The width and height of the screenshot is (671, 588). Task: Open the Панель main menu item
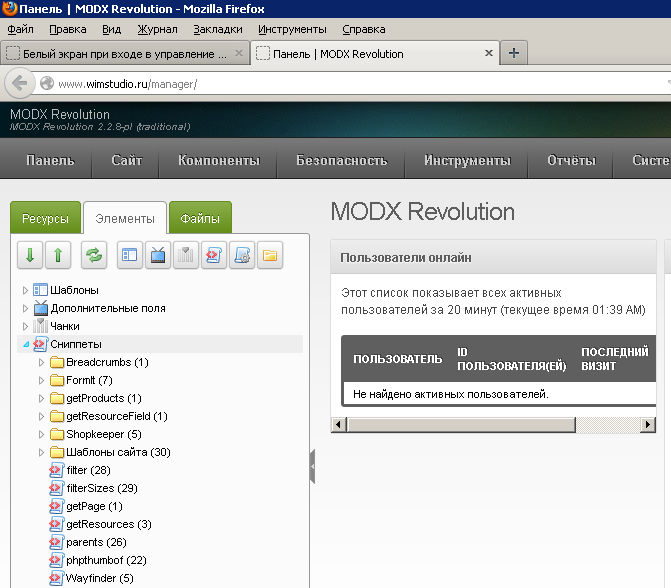tap(50, 160)
